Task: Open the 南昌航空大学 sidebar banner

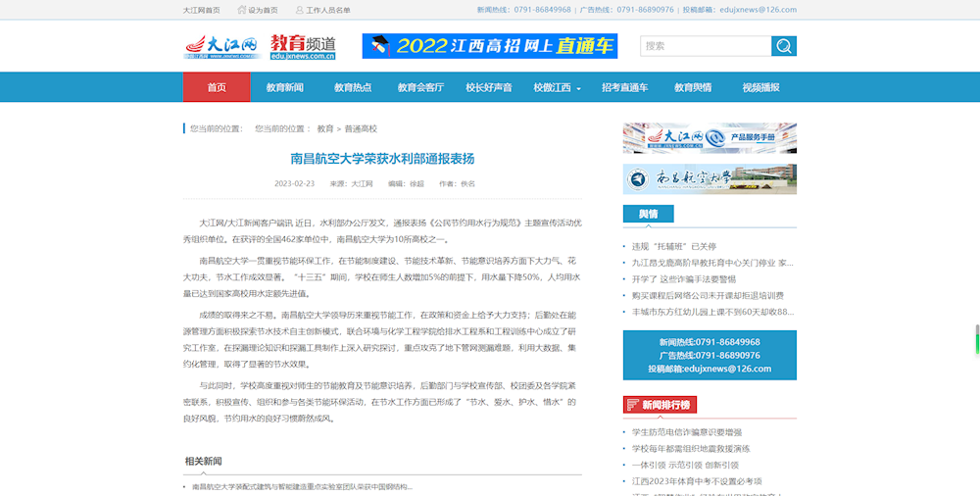Action: click(710, 179)
